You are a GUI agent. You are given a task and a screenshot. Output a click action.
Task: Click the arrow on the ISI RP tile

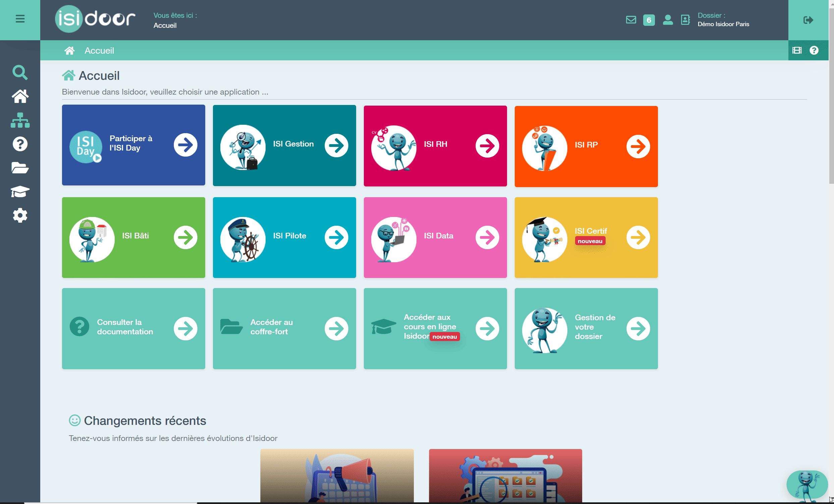tap(638, 147)
